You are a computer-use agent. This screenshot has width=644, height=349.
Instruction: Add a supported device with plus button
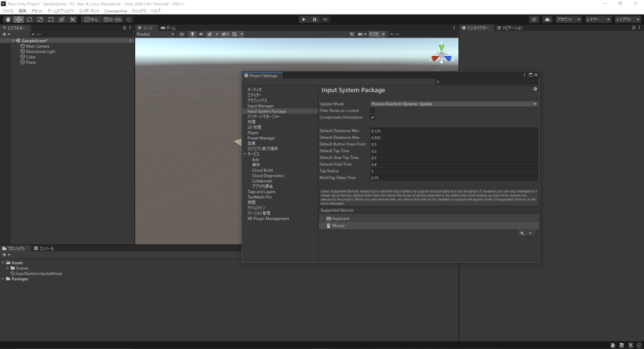[522, 233]
